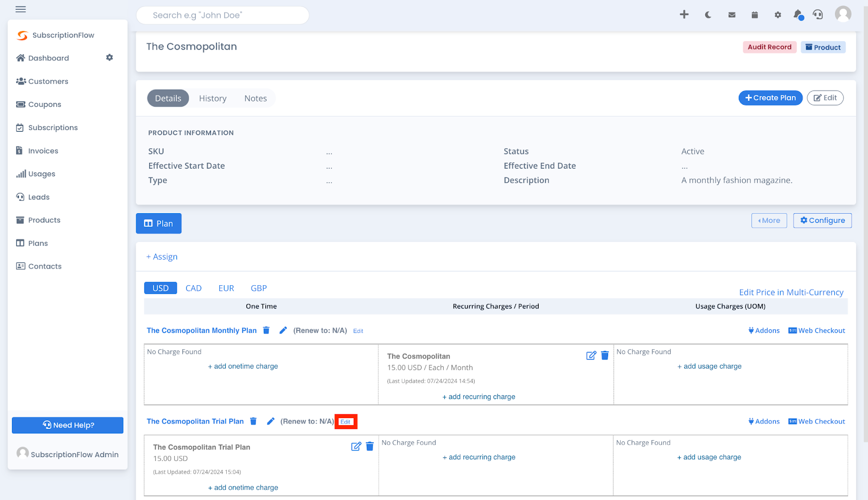This screenshot has width=868, height=500.
Task: Open Contacts in the sidebar
Action: pyautogui.click(x=39, y=266)
